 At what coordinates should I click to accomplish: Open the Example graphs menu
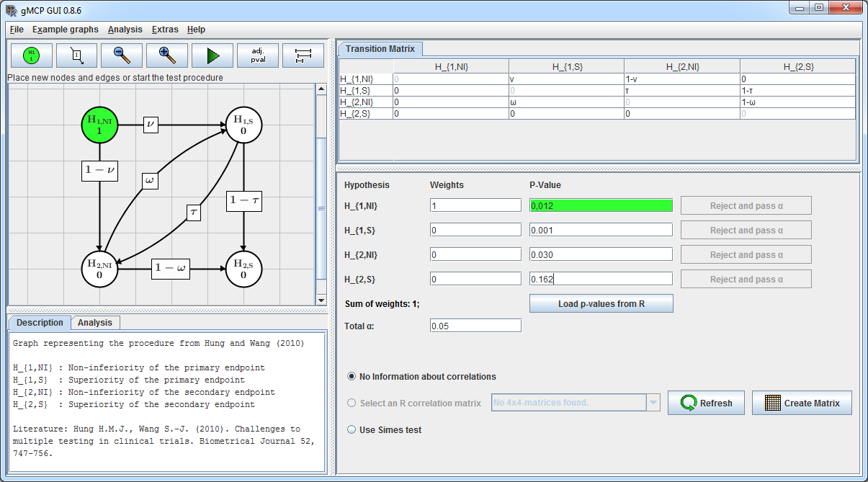(66, 30)
